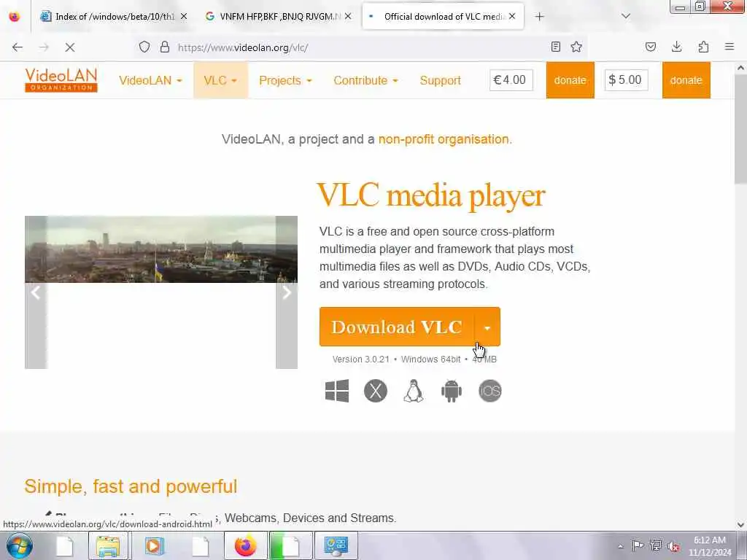
Task: Expand the Projects navigation dropdown
Action: tap(285, 80)
